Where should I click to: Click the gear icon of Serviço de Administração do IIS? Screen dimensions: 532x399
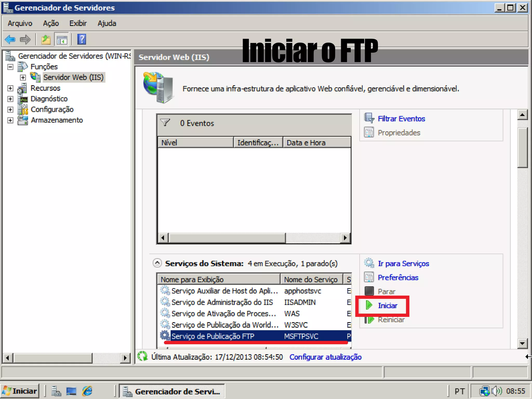pos(165,302)
